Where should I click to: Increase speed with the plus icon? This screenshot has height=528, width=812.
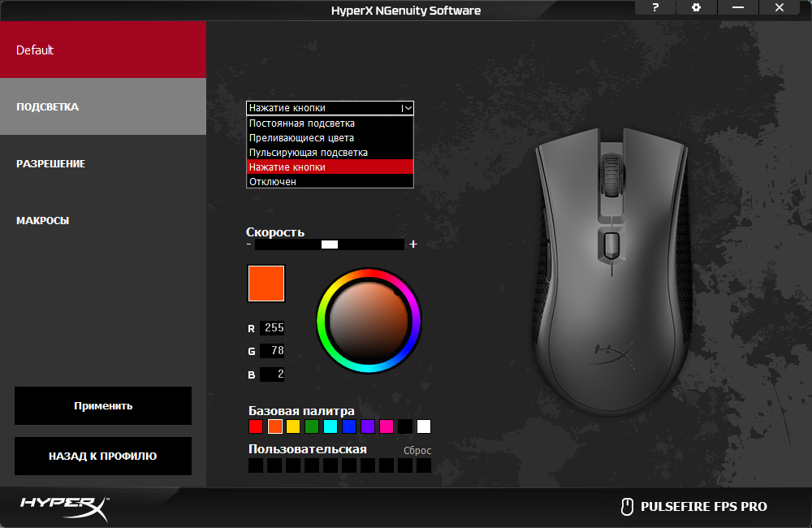coord(413,244)
